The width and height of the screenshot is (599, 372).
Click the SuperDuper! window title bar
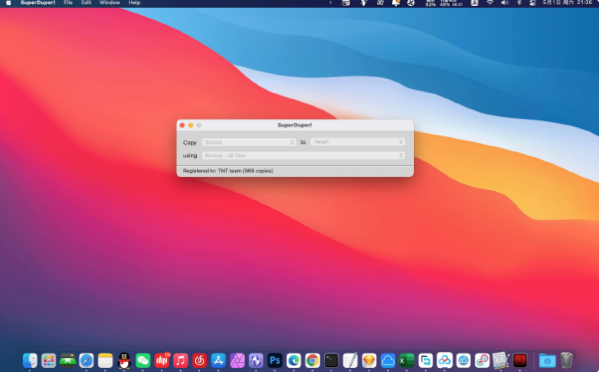(x=295, y=125)
